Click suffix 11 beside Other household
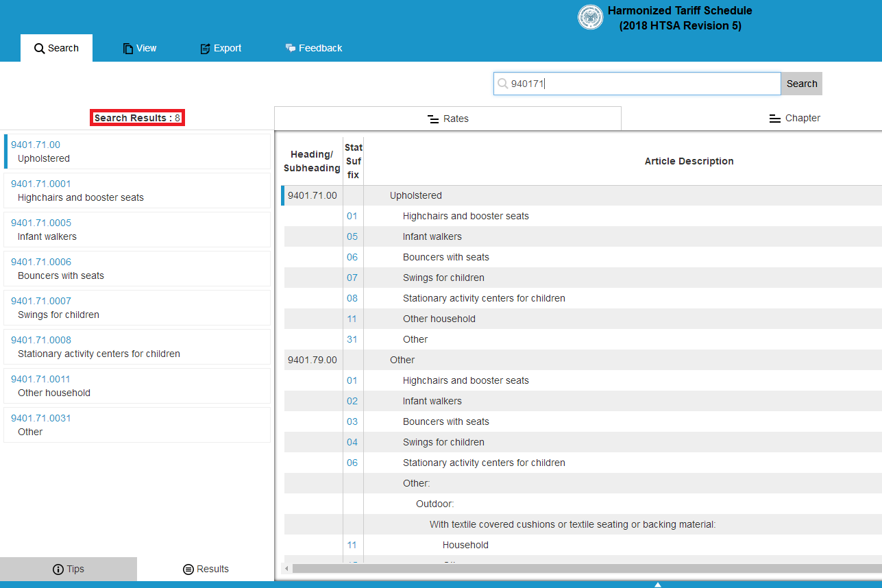The width and height of the screenshot is (882, 588). (x=352, y=319)
